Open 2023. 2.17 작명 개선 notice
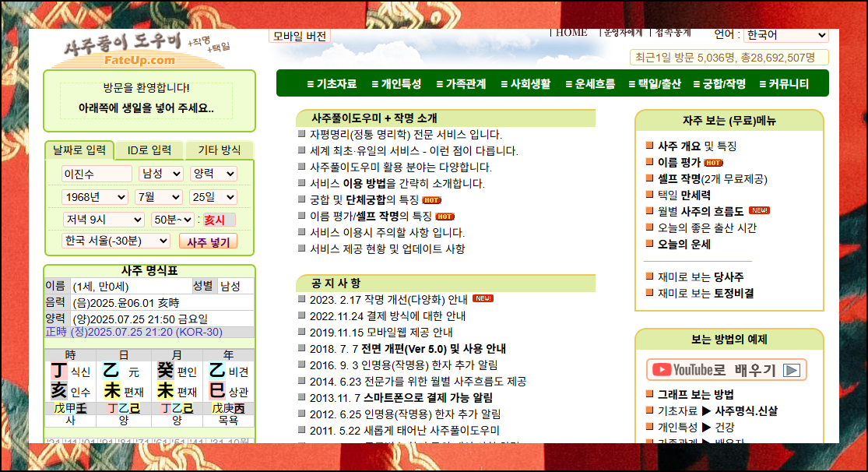Screen dimensions: 868x472 tap(388, 300)
